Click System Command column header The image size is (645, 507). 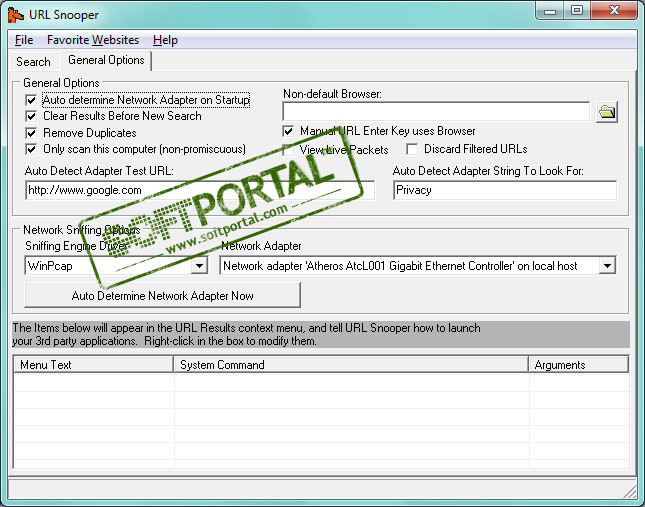(352, 365)
